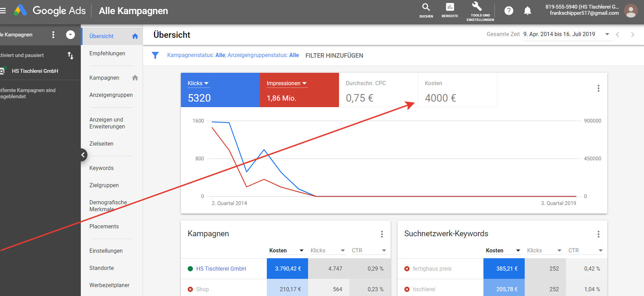This screenshot has height=296, width=644.
Task: Click the tischlerei keyword
Action: pos(424,289)
